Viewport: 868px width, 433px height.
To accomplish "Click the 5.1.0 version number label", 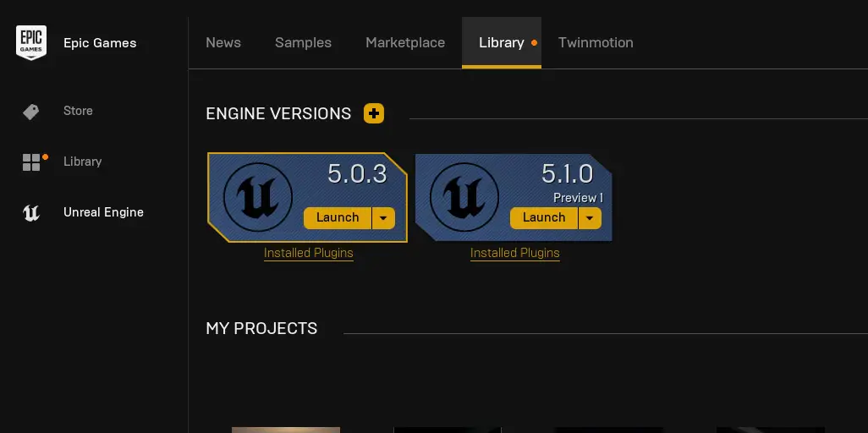I will point(567,174).
